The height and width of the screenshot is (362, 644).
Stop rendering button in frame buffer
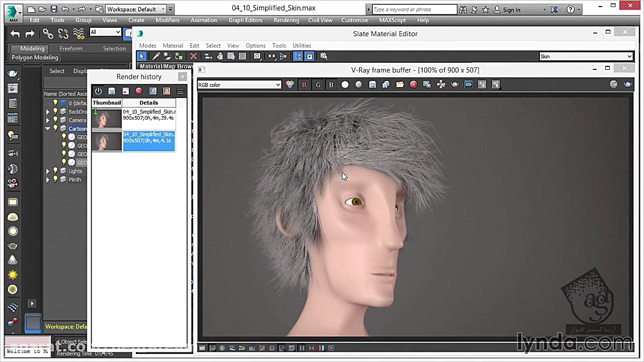pyautogui.click(x=614, y=84)
